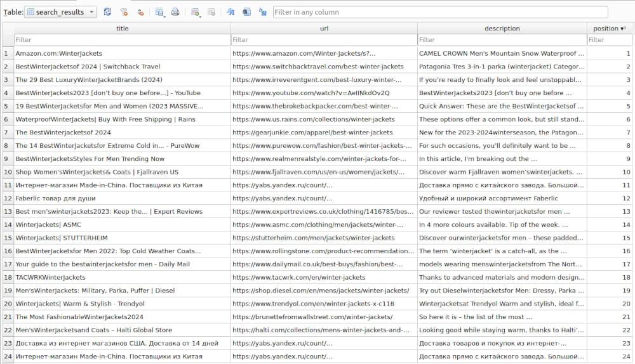Select 'BestWinterJacketsof 2024 | Switchback Travel' cell
Screen dimensions: 635x364
[x=123, y=67]
